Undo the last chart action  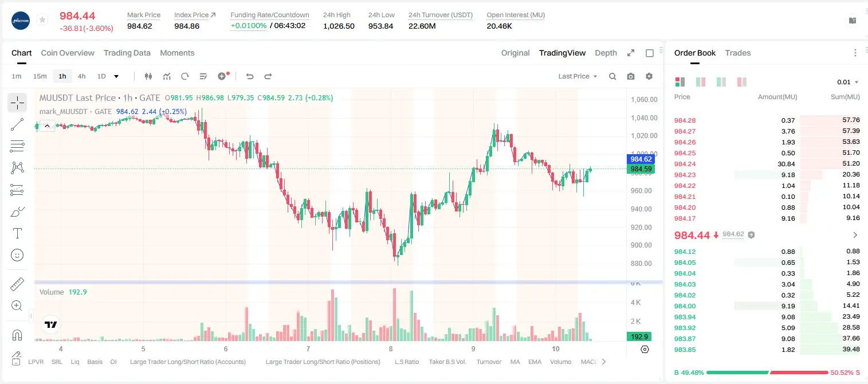coord(249,76)
